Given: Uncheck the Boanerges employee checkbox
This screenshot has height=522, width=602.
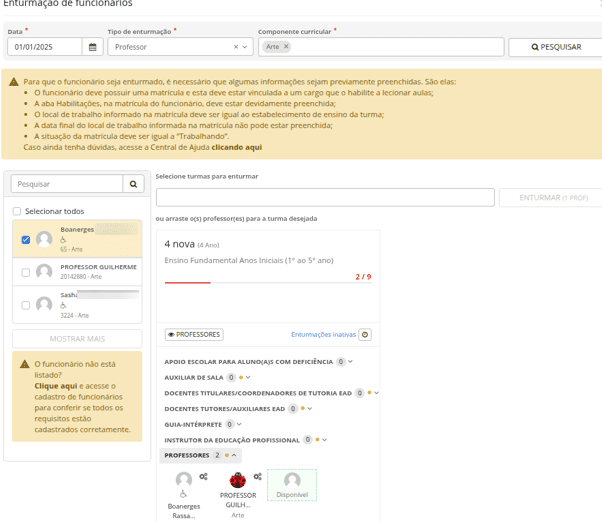Looking at the screenshot, I should [26, 240].
